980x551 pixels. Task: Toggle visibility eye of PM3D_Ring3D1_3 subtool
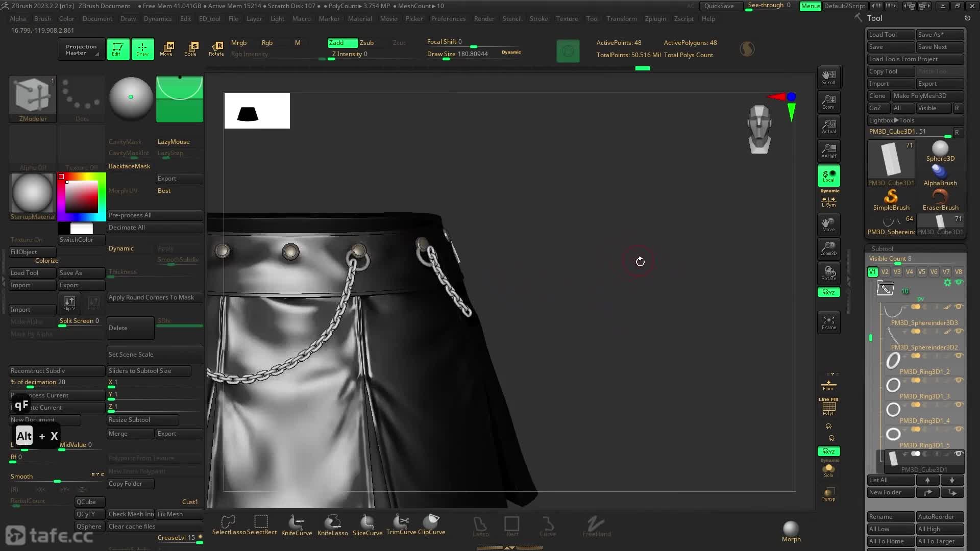click(x=959, y=380)
